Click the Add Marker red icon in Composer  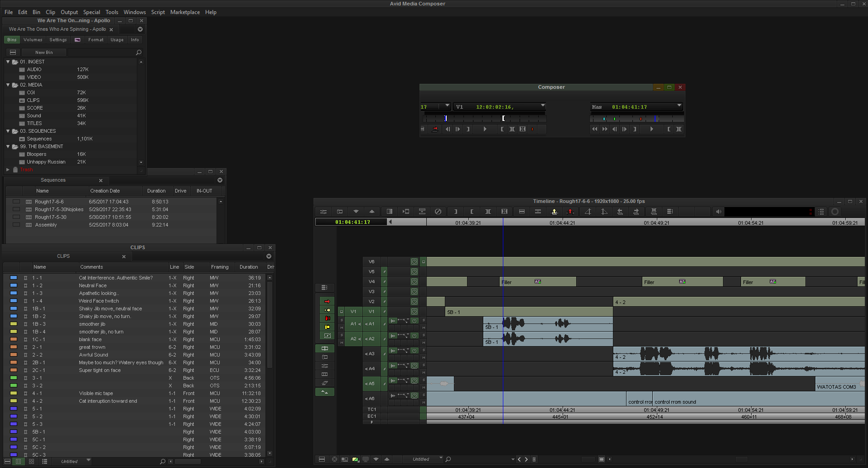coord(532,129)
